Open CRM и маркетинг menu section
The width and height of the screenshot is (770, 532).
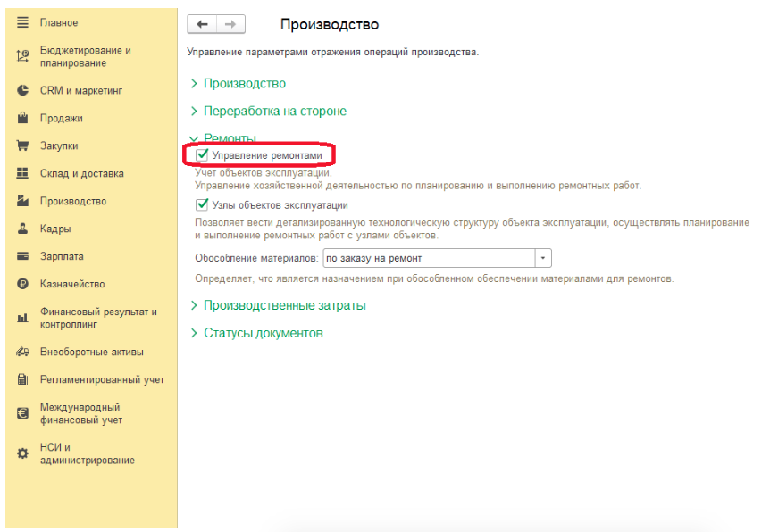[x=81, y=90]
